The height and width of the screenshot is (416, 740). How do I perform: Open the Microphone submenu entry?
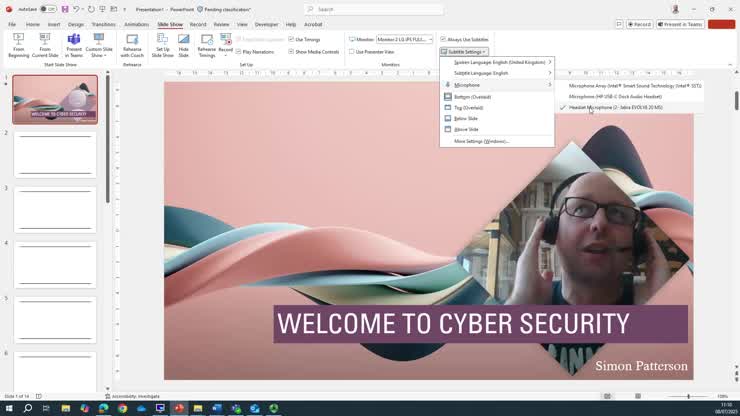coord(497,85)
